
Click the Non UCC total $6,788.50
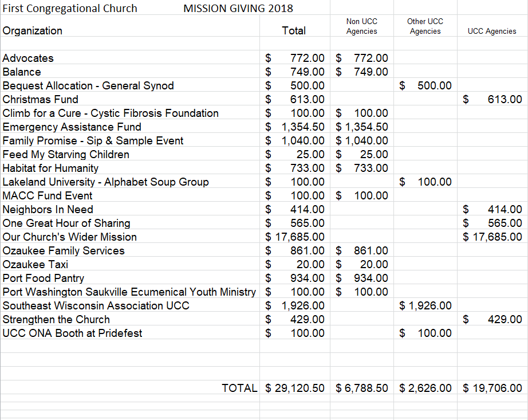362,388
